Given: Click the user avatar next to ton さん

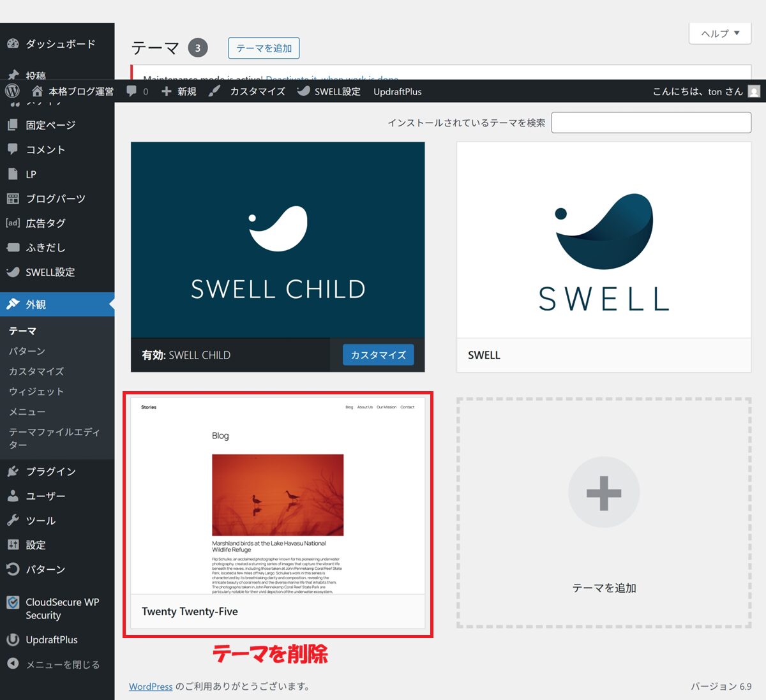Looking at the screenshot, I should coord(754,91).
